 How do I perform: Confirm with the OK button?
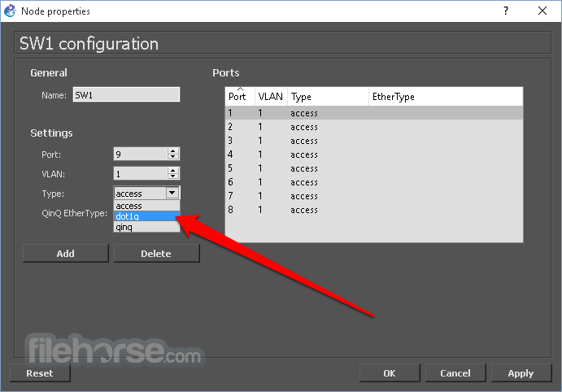tap(390, 373)
